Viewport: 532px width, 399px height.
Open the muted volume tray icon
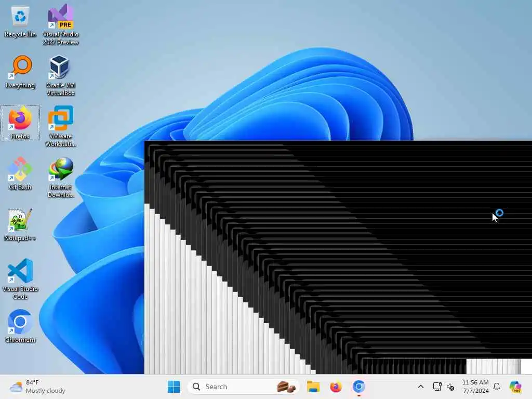(450, 387)
